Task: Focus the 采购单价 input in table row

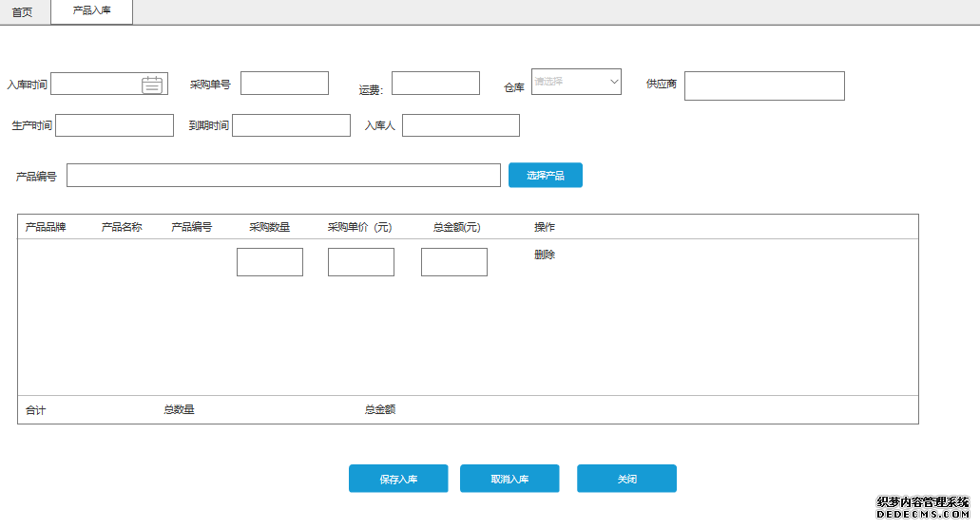Action: pyautogui.click(x=361, y=262)
